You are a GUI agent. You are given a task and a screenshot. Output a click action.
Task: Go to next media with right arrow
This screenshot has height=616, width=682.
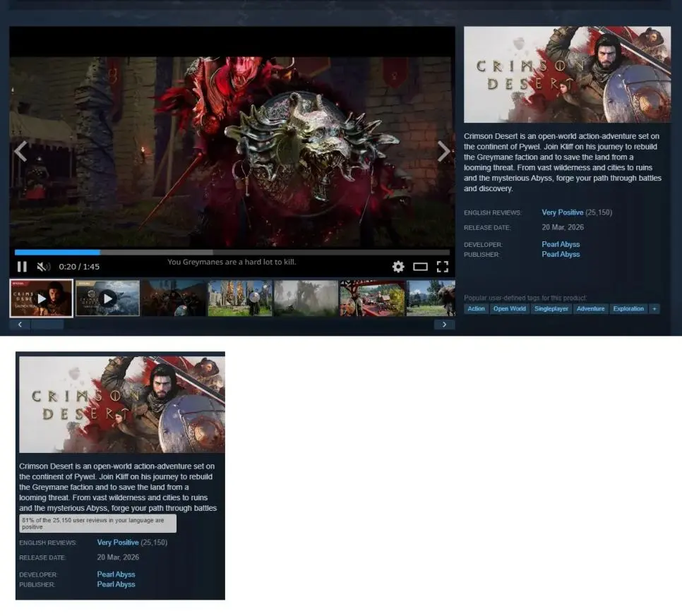443,151
